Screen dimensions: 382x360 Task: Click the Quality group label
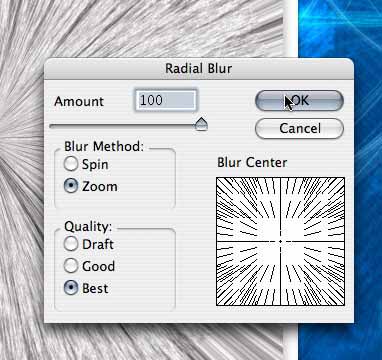pos(88,227)
